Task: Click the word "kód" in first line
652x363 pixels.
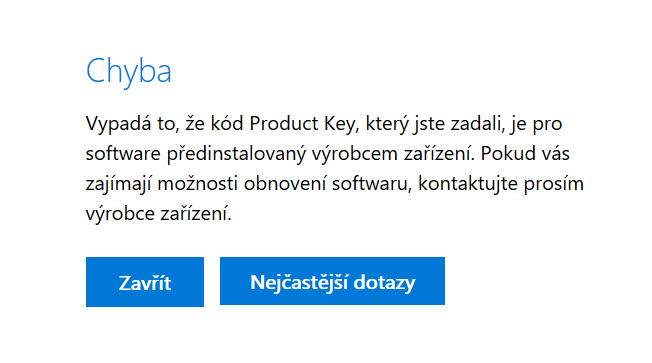Action: tap(227, 123)
